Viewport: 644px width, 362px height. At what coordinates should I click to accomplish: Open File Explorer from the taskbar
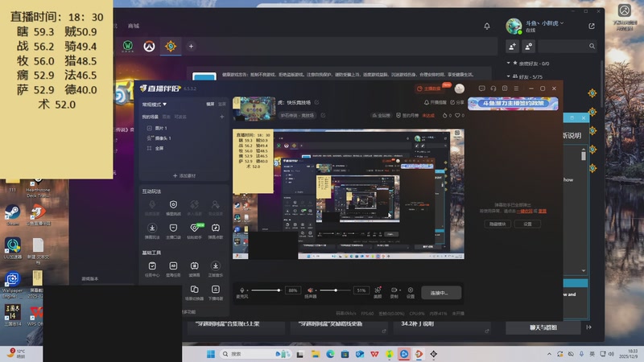click(x=315, y=354)
